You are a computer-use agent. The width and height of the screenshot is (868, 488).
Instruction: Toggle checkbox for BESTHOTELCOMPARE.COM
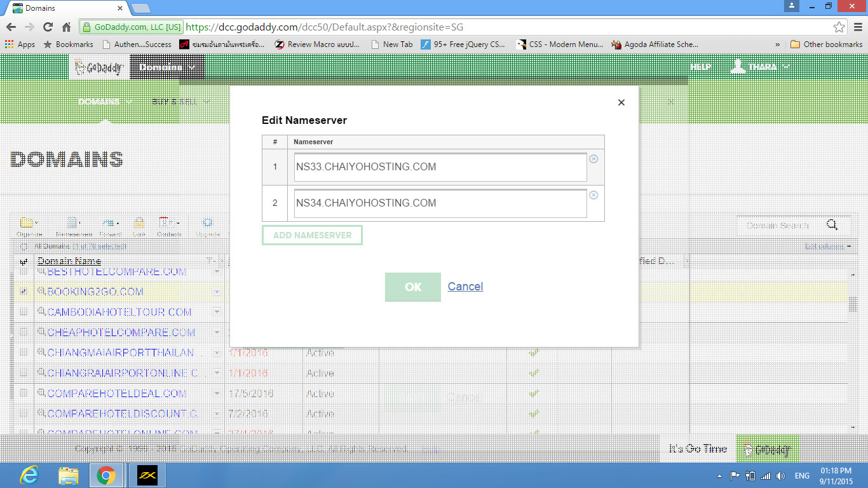tap(24, 271)
